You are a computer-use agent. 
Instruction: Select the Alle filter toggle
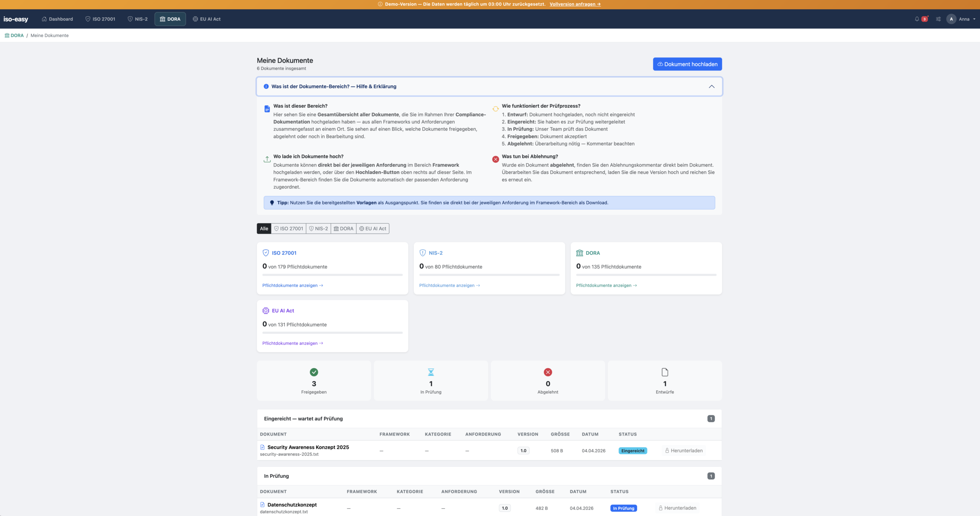tap(264, 229)
